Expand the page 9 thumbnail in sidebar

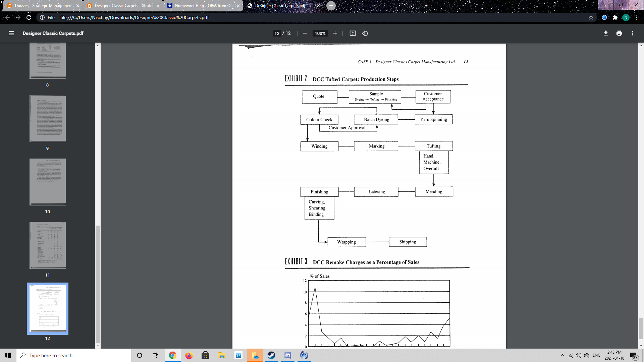point(47,118)
